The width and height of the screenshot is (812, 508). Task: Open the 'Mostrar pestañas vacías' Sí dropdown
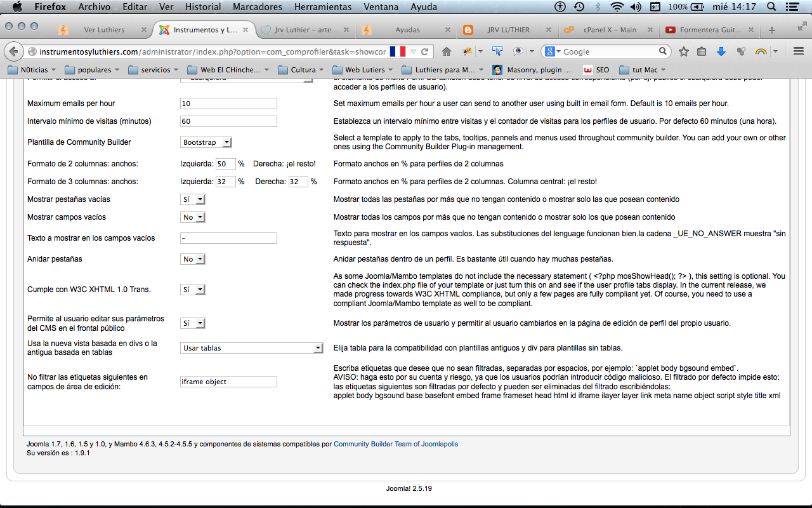(193, 199)
